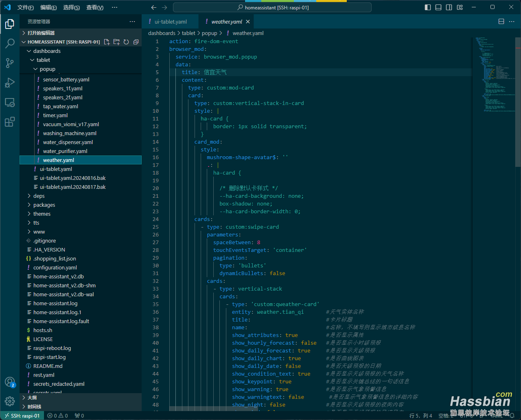The width and height of the screenshot is (521, 420).
Task: Refresh the HOMEASSISTANT explorer tree
Action: pos(126,42)
